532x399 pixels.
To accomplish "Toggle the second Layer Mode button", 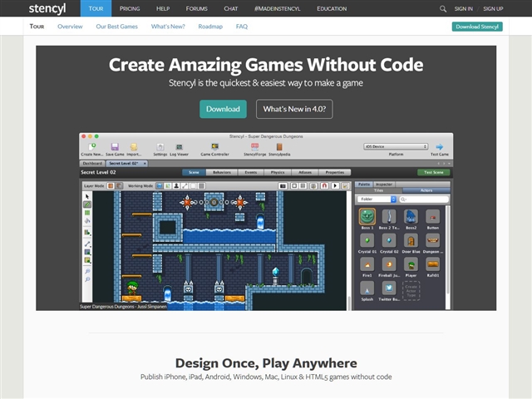I will [x=119, y=186].
